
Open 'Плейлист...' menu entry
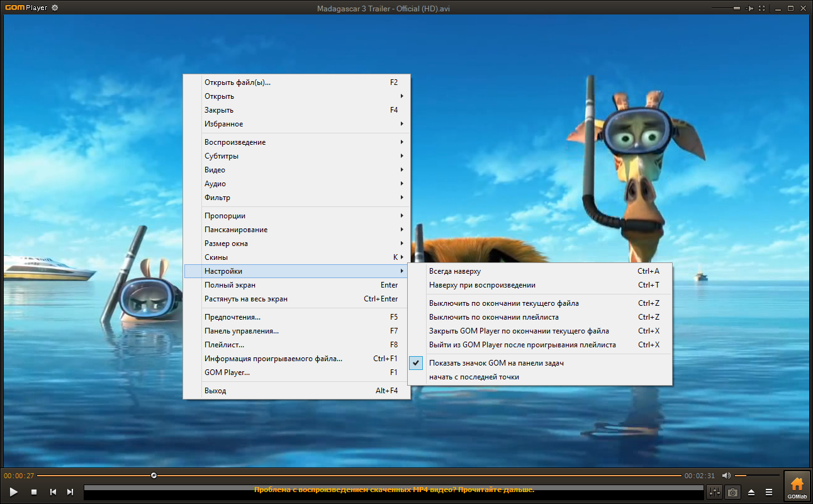tap(296, 345)
